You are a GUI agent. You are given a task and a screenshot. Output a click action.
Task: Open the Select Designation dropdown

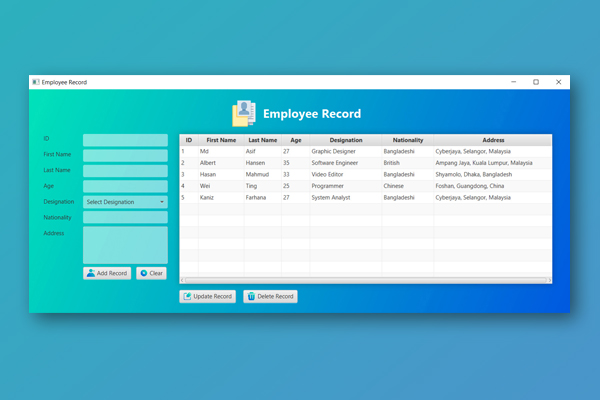125,202
